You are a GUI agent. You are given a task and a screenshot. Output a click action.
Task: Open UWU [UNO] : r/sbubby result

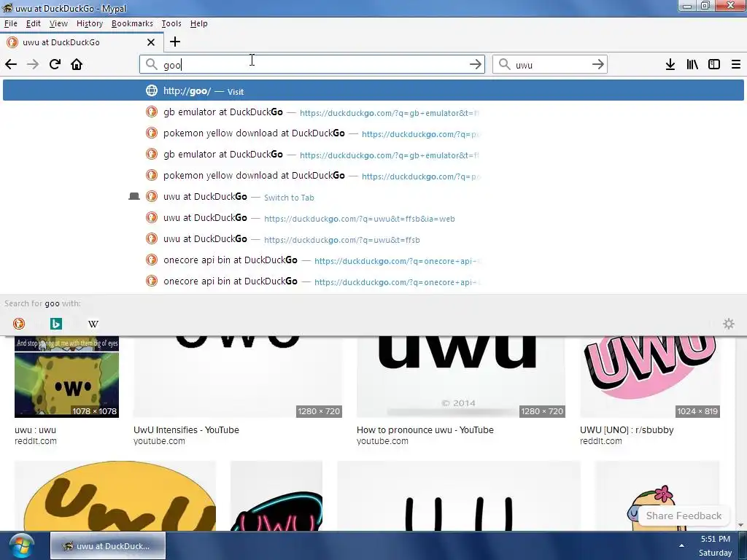(627, 430)
